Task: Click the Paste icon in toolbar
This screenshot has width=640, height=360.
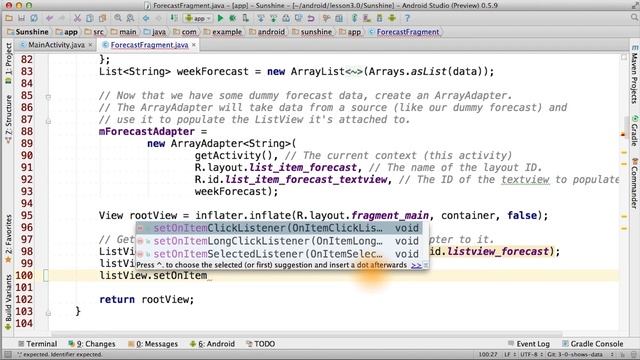Action: 102,18
